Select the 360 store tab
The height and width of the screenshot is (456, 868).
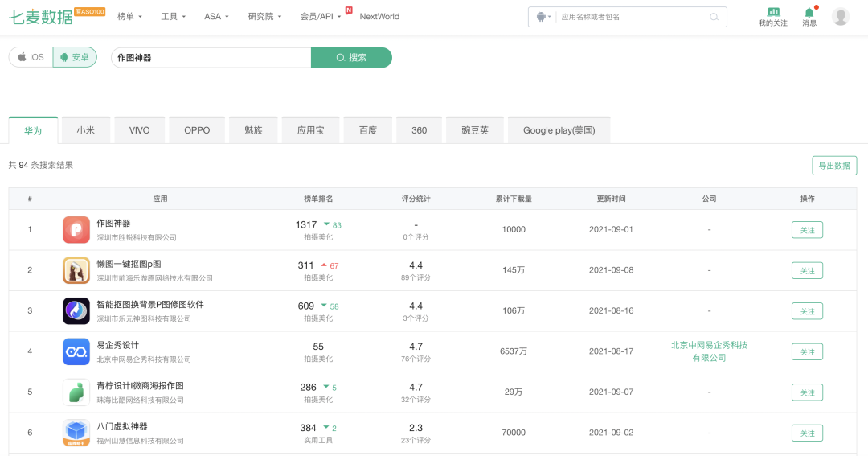[419, 130]
